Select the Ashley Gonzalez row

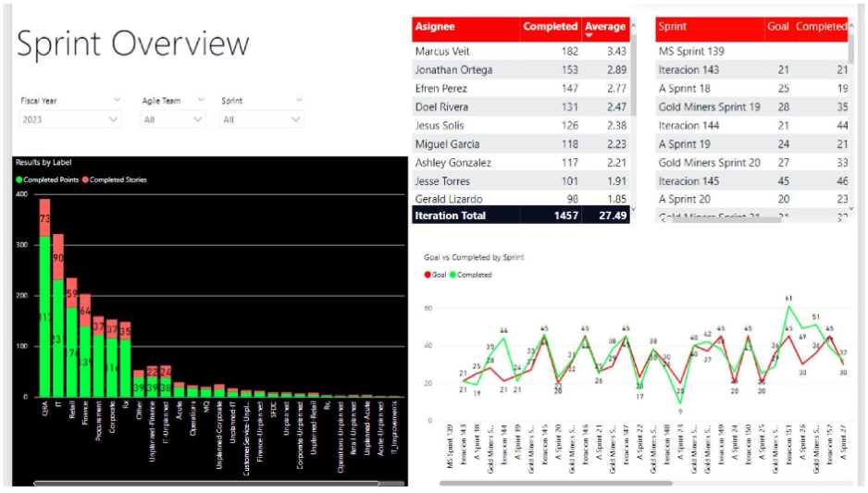click(x=520, y=163)
